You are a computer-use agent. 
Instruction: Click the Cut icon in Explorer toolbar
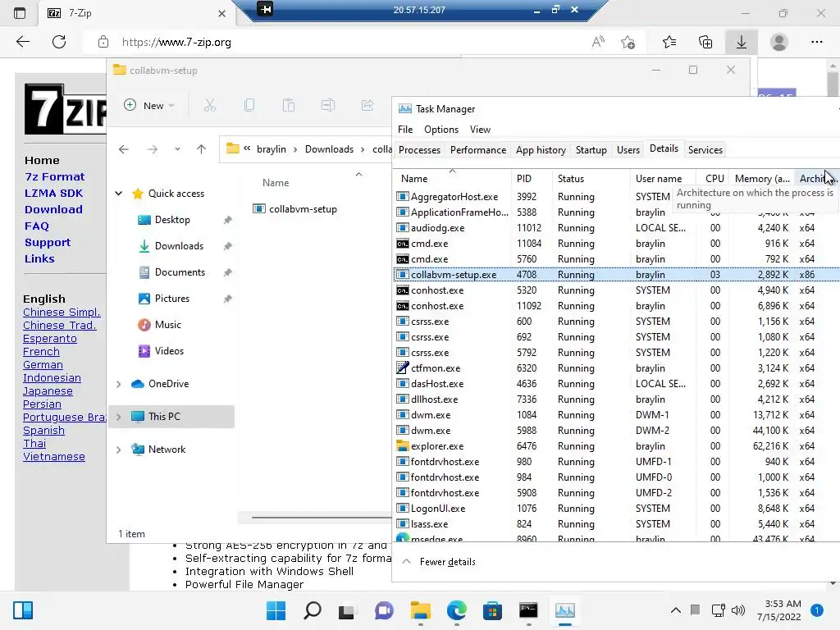coord(210,106)
